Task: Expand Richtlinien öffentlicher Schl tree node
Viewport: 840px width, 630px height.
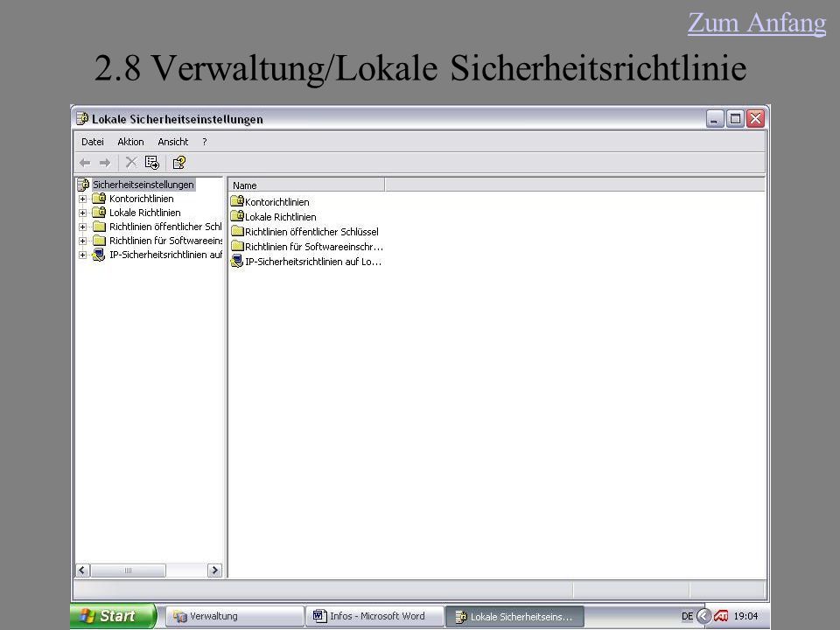Action: [82, 227]
